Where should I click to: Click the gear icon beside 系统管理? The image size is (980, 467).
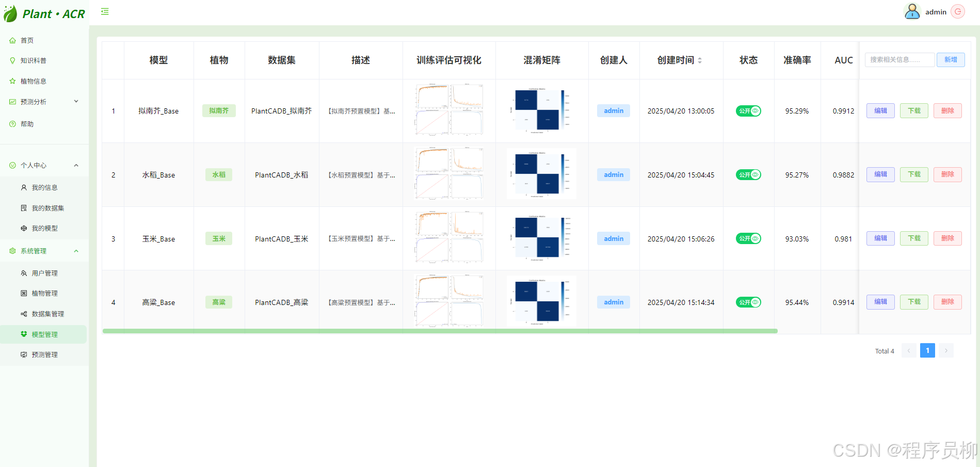point(12,251)
